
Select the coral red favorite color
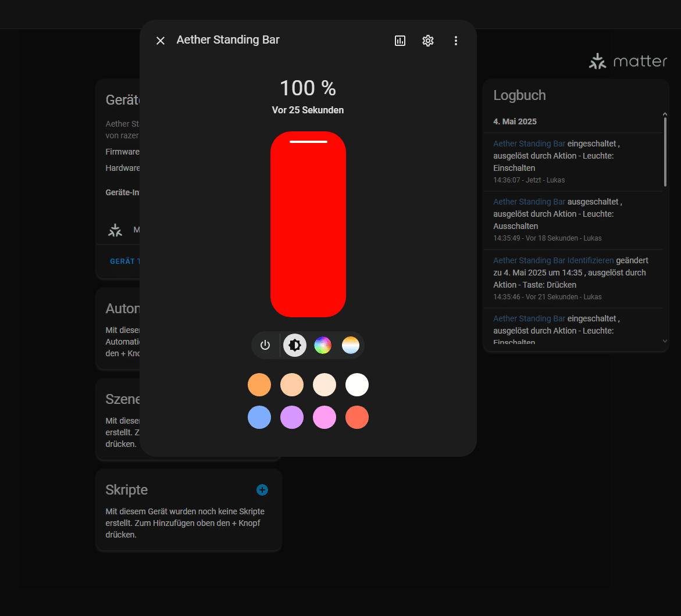coord(357,417)
